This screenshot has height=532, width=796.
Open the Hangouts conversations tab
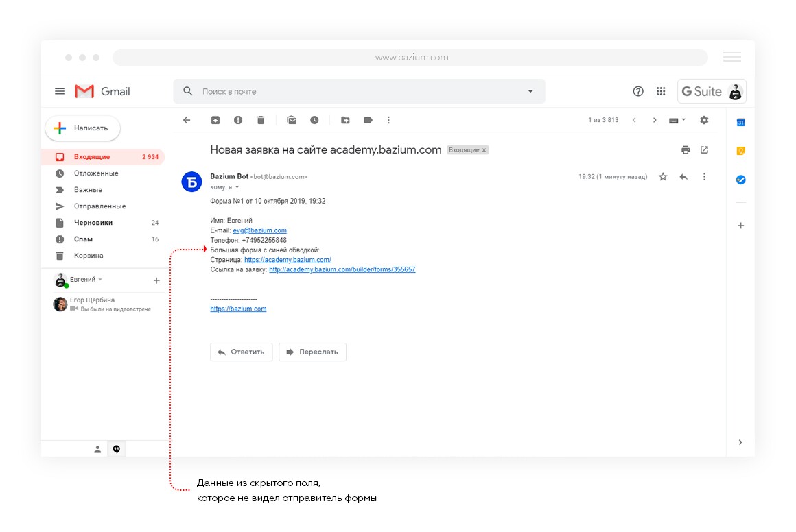tap(116, 449)
